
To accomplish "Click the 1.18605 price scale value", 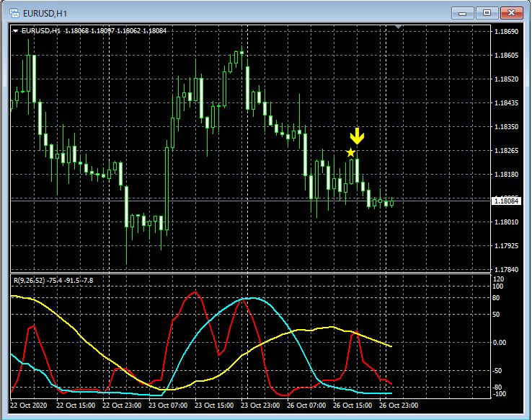I will pos(507,56).
